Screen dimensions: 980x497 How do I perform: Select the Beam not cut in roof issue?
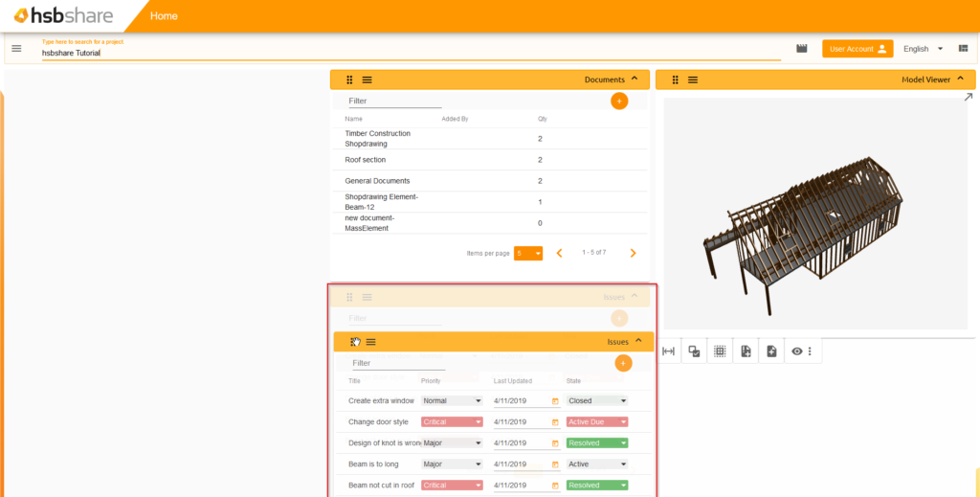[x=381, y=486]
